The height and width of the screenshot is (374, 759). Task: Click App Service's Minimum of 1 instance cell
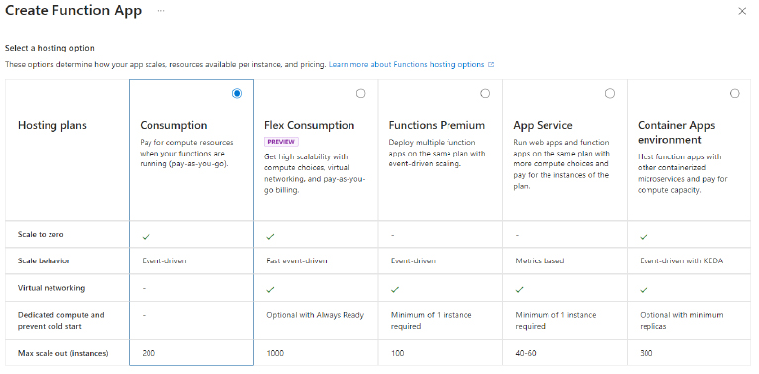coord(556,321)
